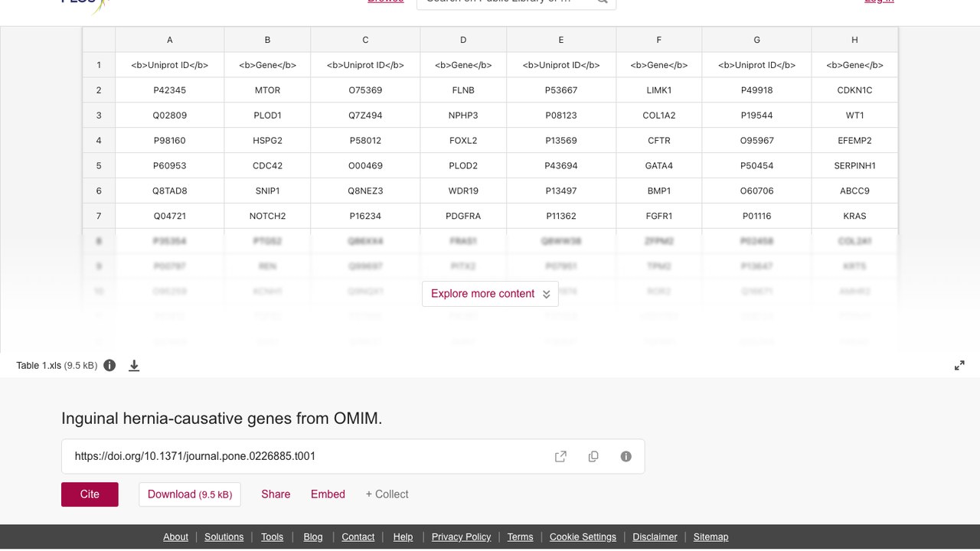
Task: Select the cell containing SERPINH1
Action: (854, 165)
